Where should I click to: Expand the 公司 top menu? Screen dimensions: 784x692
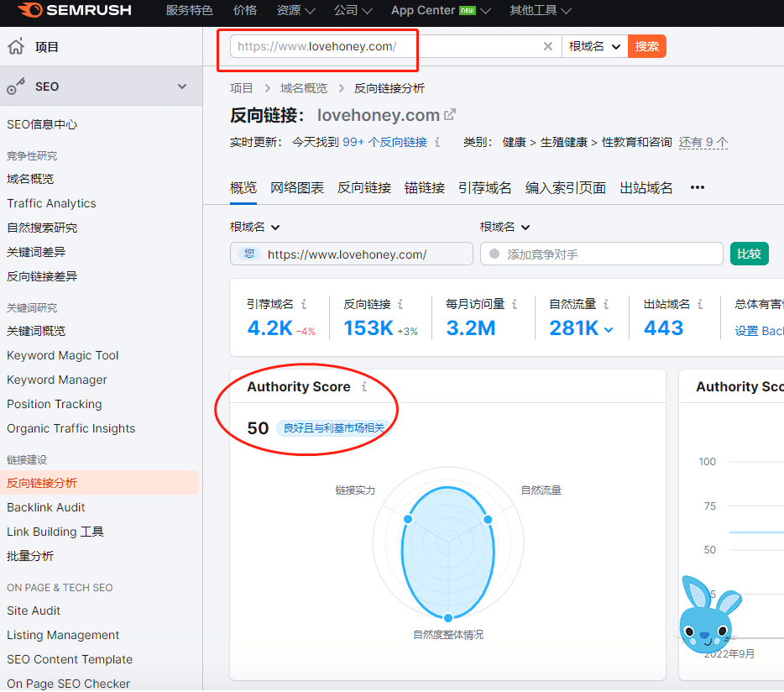(353, 11)
